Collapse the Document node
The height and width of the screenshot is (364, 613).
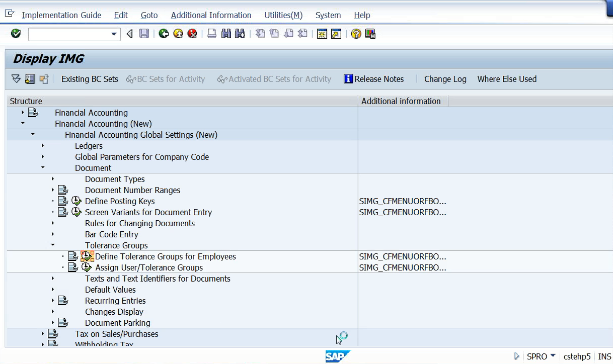[43, 168]
